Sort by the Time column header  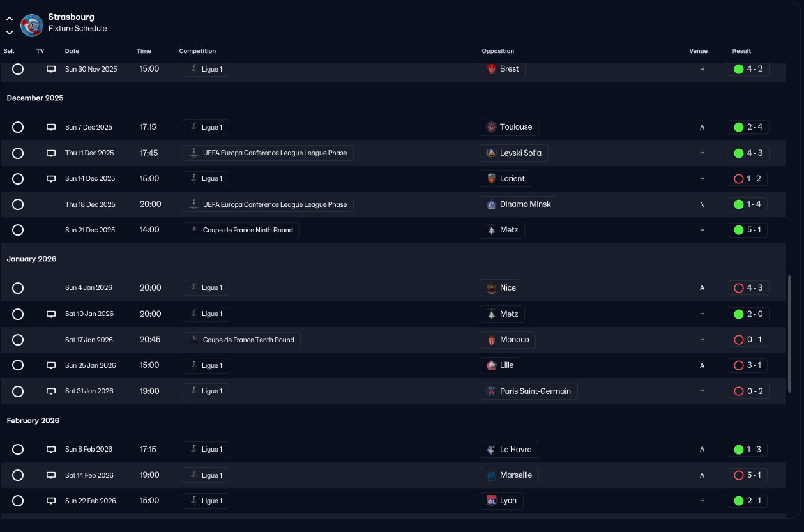144,51
